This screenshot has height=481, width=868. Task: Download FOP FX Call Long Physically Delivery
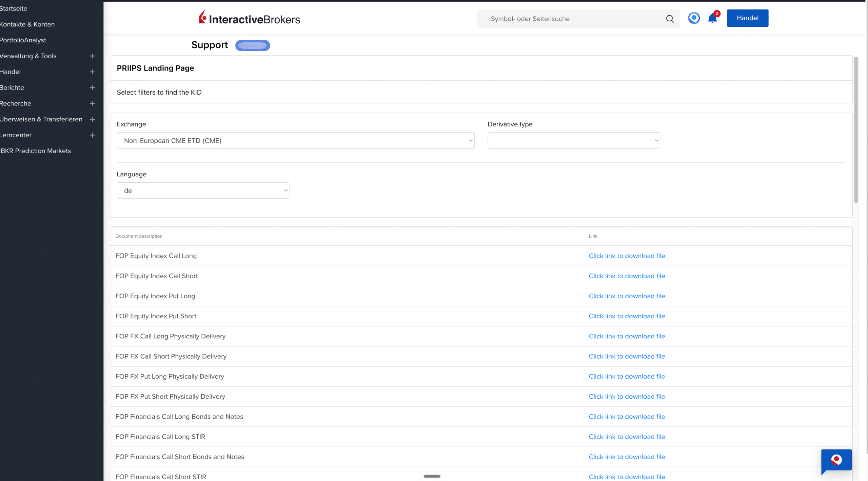(627, 336)
